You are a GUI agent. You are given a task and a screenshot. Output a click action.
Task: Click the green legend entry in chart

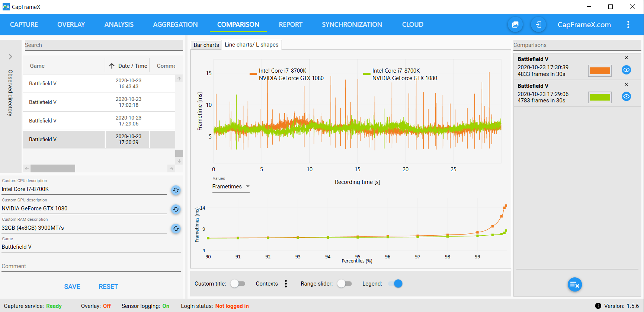[400, 74]
